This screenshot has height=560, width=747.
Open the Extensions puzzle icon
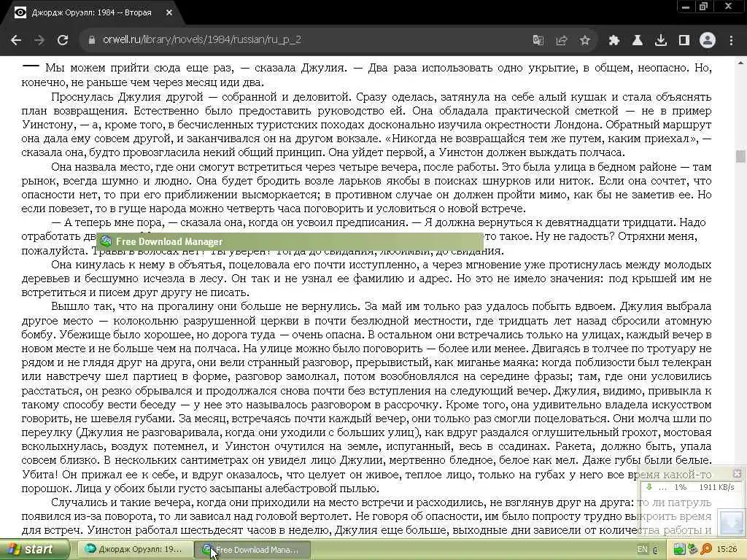[x=614, y=40]
